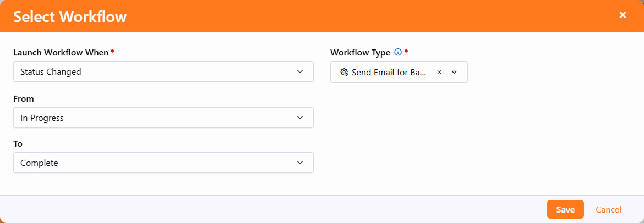Click the Send Email for Ba... text
Viewport: 644px width, 223px height.
click(x=389, y=72)
